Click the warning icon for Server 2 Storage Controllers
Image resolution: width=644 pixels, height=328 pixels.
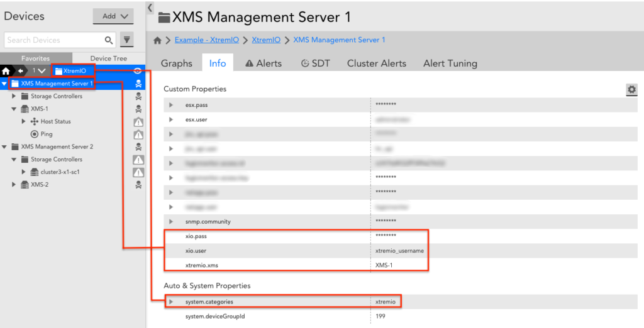[138, 160]
